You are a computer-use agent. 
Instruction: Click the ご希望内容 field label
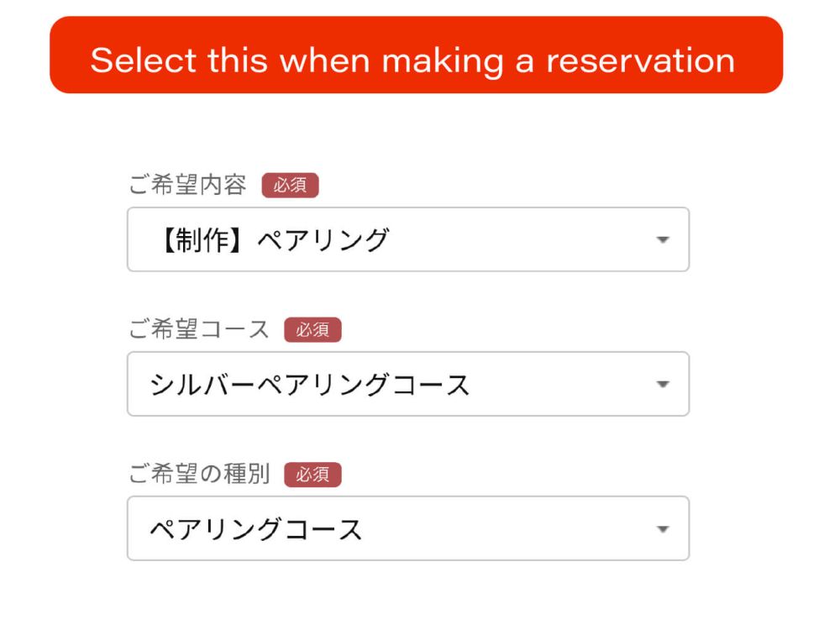[x=187, y=185]
